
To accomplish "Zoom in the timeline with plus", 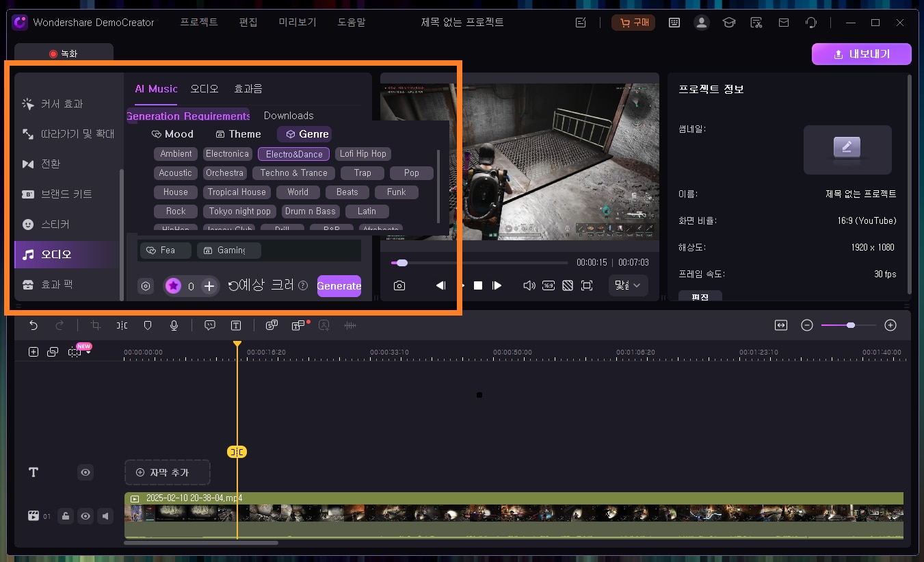I will click(890, 326).
